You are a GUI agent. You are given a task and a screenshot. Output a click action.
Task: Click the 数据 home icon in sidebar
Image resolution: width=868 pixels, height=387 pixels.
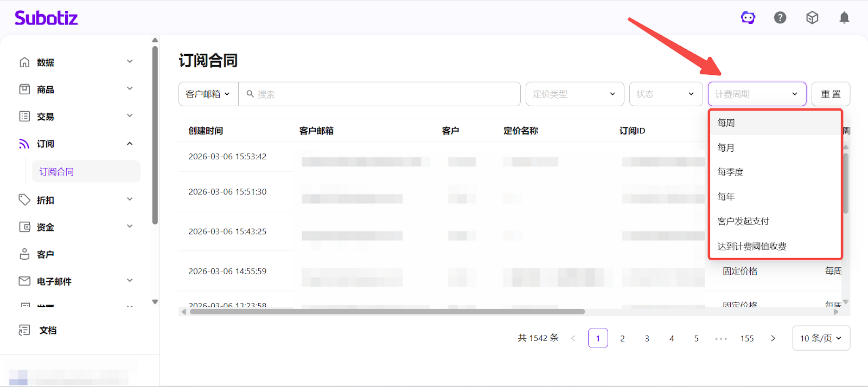(x=24, y=62)
